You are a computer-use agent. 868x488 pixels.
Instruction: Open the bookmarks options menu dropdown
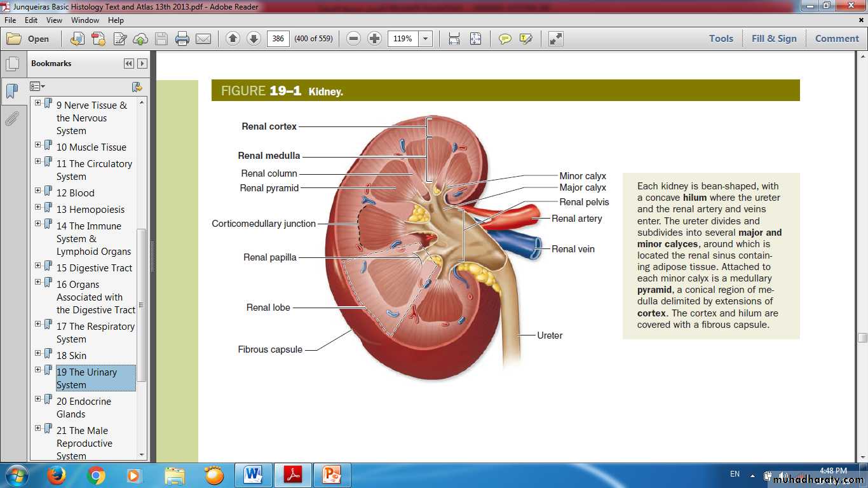pos(37,86)
